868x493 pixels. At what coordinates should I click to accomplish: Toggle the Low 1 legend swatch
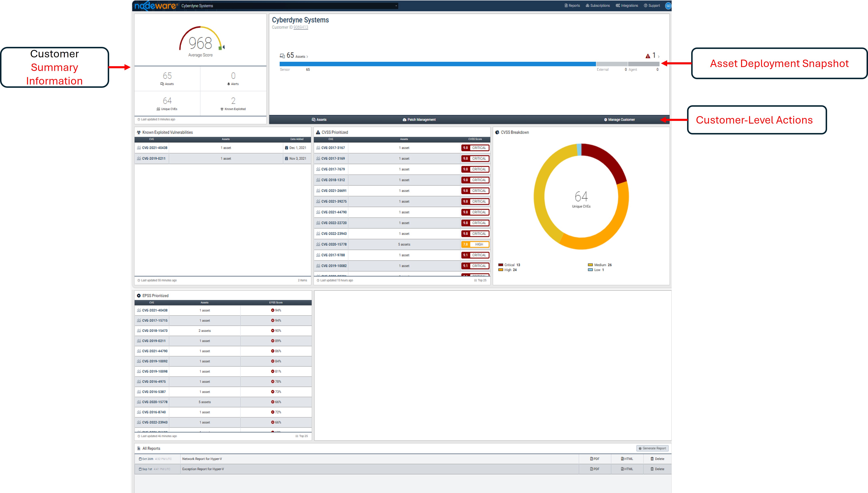tap(590, 270)
